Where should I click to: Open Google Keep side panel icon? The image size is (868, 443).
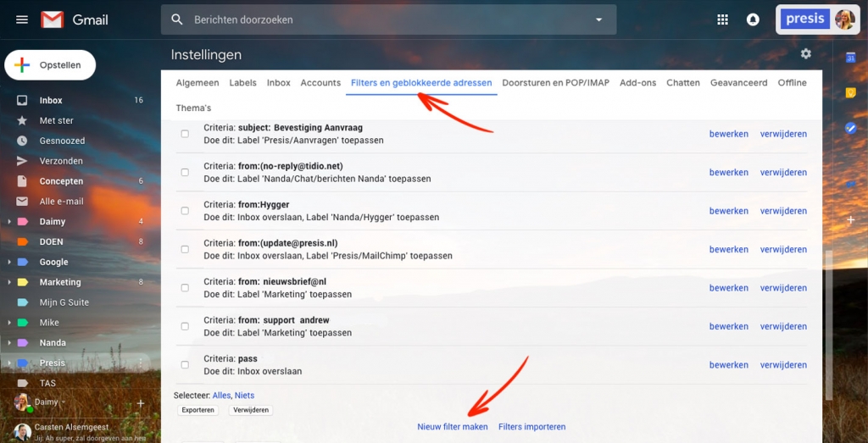tap(851, 93)
